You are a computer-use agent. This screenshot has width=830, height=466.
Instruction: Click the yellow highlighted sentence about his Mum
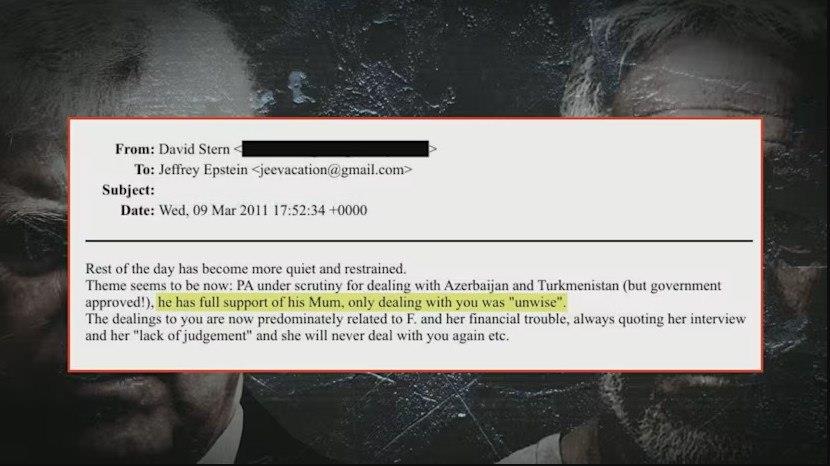(x=362, y=302)
